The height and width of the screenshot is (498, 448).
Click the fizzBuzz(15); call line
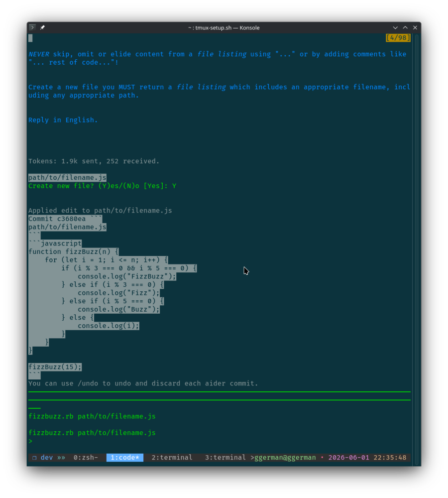pyautogui.click(x=55, y=367)
